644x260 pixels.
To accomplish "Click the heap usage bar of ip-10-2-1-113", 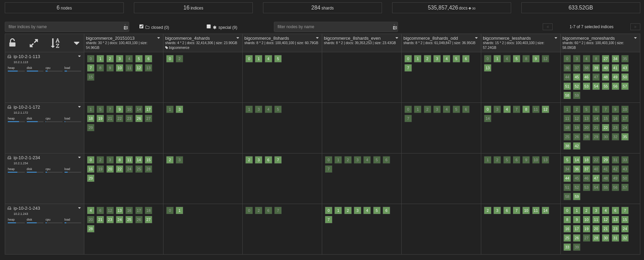I will pyautogui.click(x=16, y=71).
